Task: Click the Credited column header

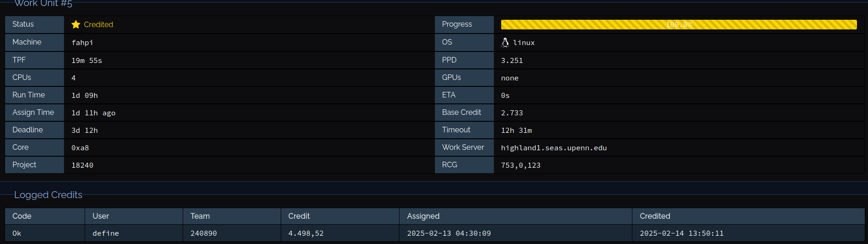Action: [x=749, y=216]
